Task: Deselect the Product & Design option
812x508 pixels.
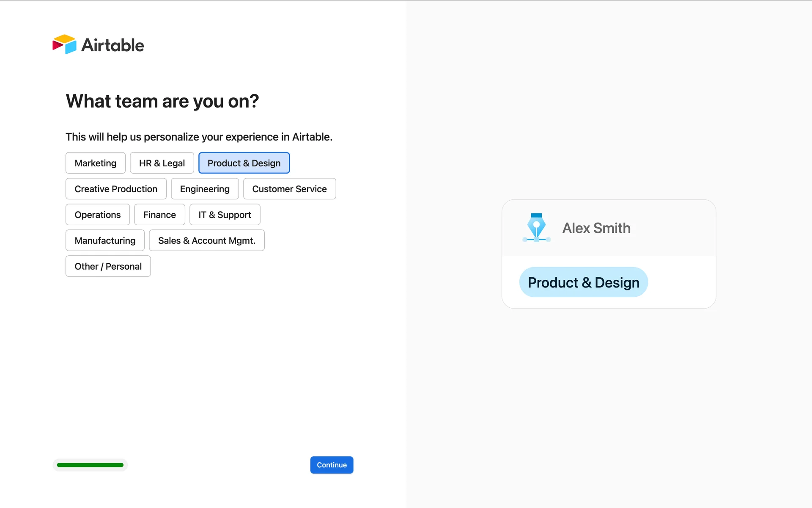Action: (244, 163)
